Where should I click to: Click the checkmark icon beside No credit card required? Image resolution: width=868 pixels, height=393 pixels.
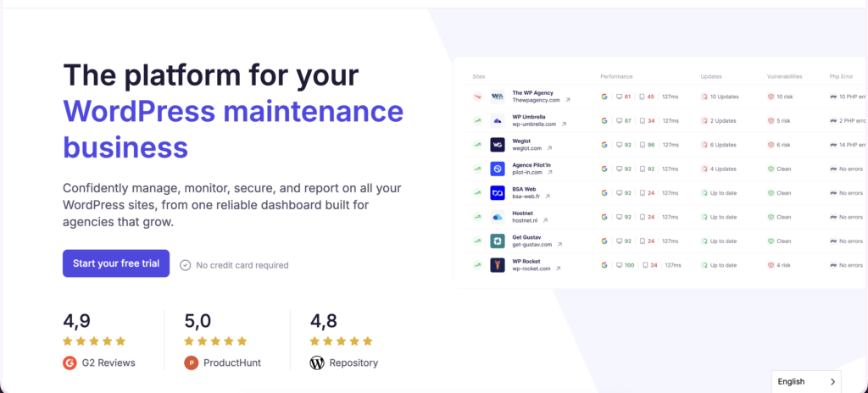(186, 265)
